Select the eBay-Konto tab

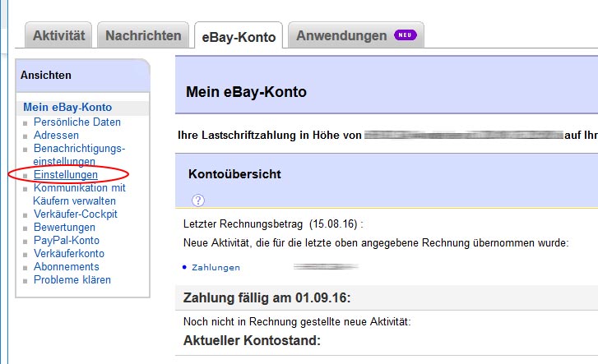pyautogui.click(x=239, y=37)
